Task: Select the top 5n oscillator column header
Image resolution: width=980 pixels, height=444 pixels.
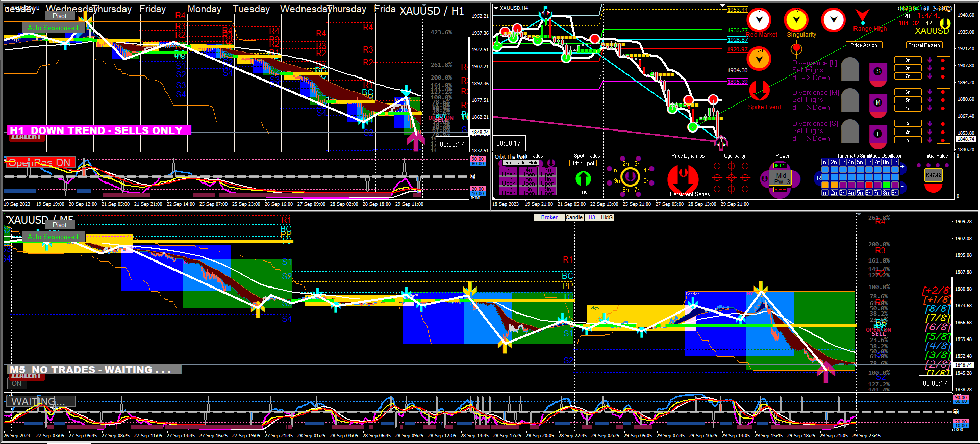Action: [x=860, y=162]
